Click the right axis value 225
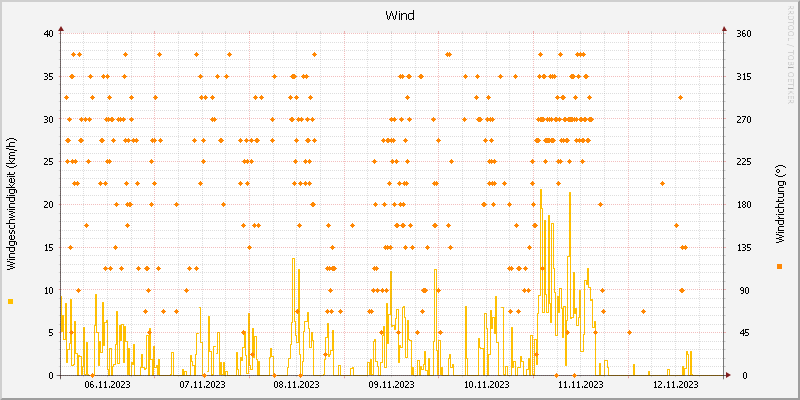 tap(744, 162)
